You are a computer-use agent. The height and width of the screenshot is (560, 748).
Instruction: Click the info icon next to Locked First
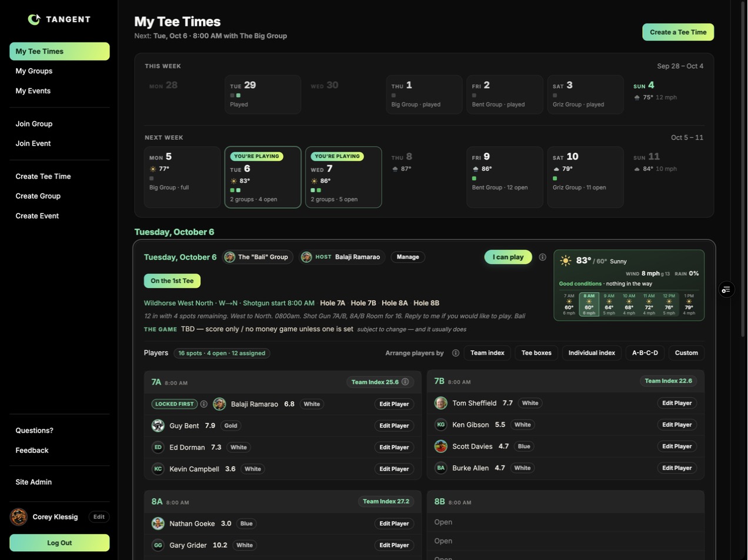click(204, 404)
